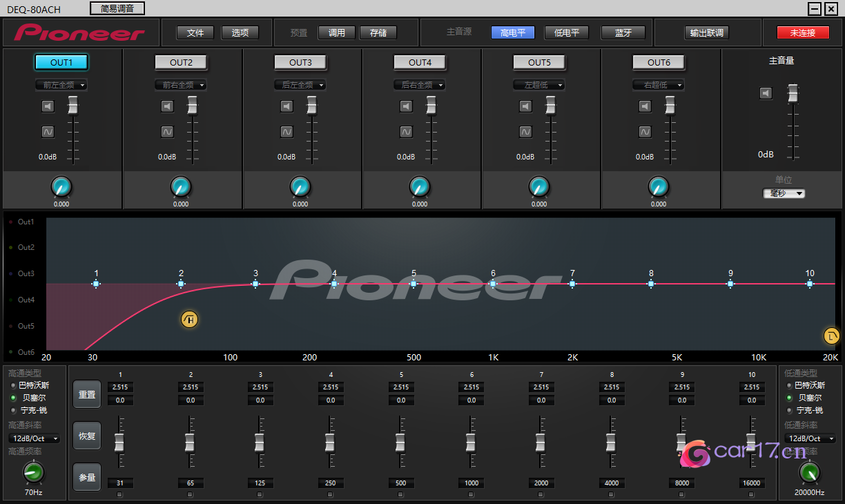Screen dimensions: 845x504
Task: Click the OUT1 delay knob
Action: 61,186
